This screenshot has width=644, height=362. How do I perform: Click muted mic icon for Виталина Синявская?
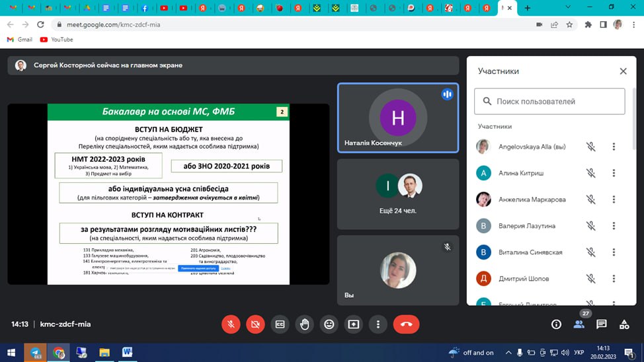(x=590, y=252)
